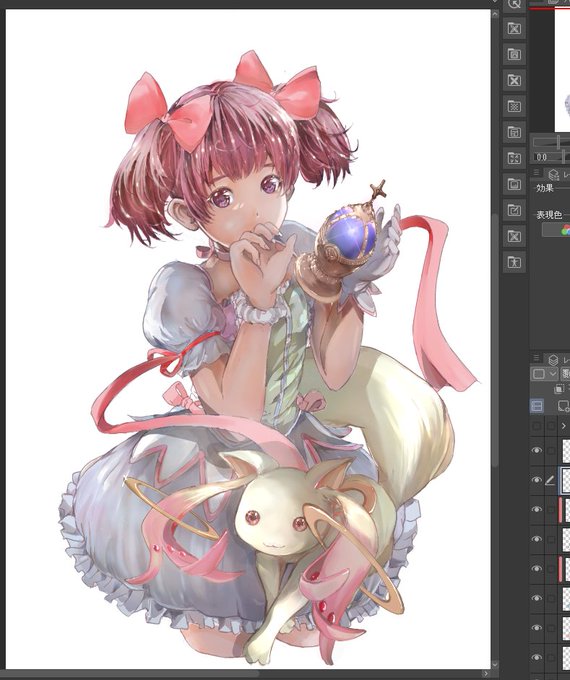Click pencil editing icon on selected layer
Viewport: 570px width, 680px height.
coord(550,480)
